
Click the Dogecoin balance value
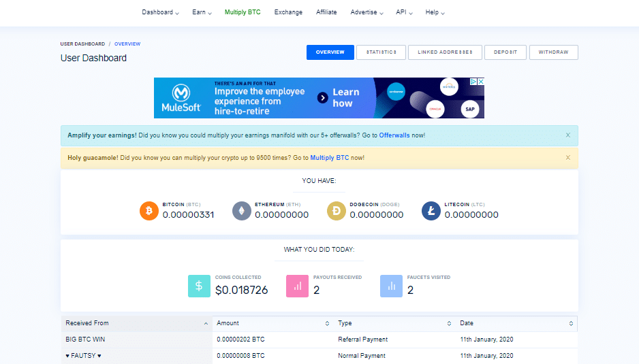(x=377, y=214)
